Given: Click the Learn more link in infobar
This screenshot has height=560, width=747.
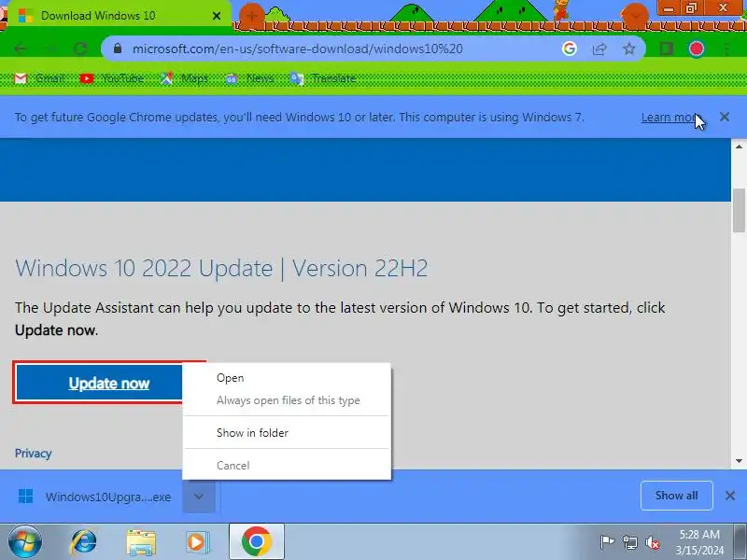Looking at the screenshot, I should [x=669, y=118].
